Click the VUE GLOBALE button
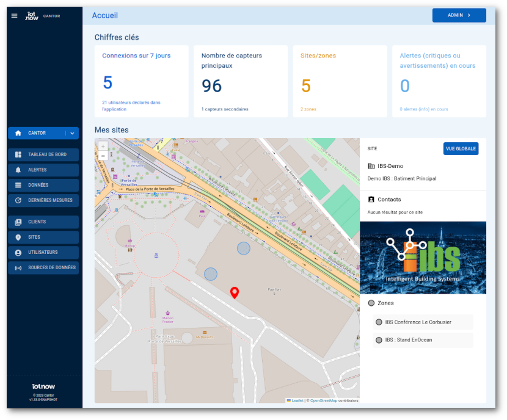This screenshot has height=420, width=507. (x=461, y=148)
